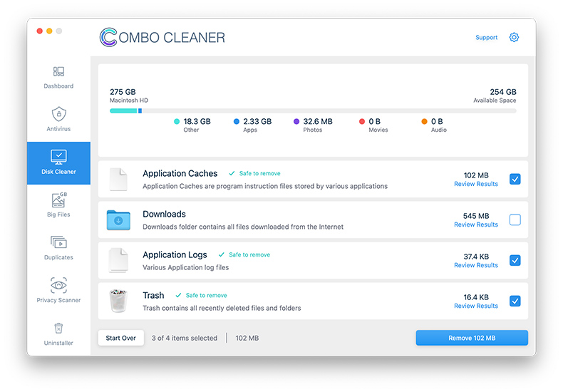Click "3 of 4 items selected" status

click(x=185, y=338)
